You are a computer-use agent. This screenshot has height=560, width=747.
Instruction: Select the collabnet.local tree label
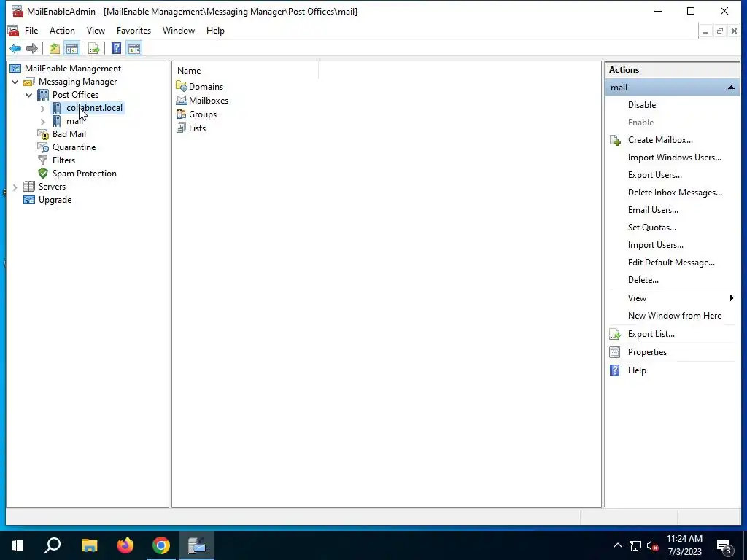pyautogui.click(x=94, y=108)
